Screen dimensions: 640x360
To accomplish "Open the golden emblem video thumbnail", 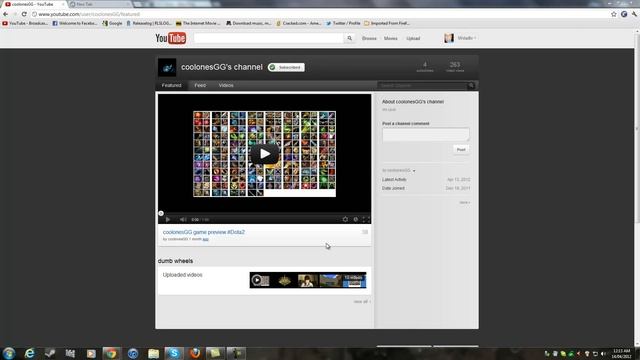I will 284,280.
